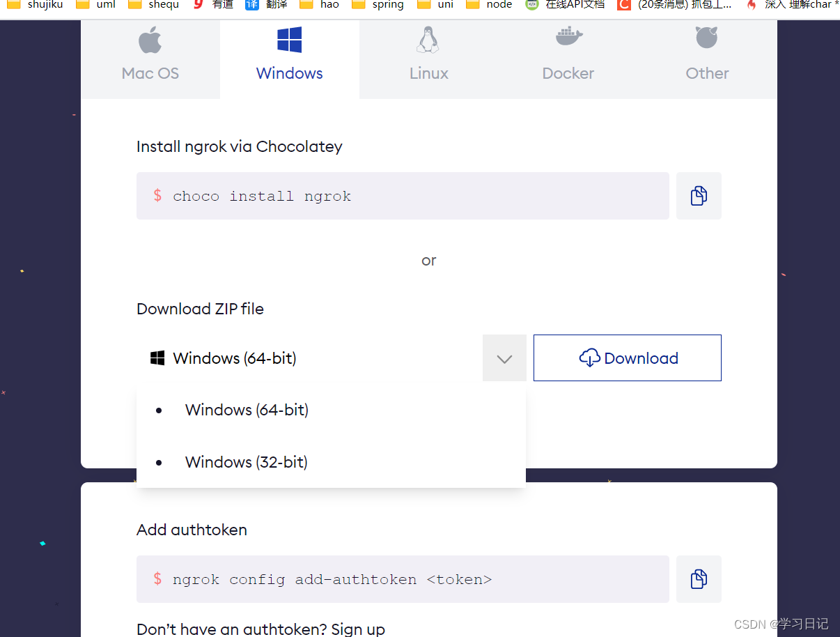Viewport: 840px width, 637px height.
Task: Collapse the Windows version dropdown arrow
Action: click(504, 358)
